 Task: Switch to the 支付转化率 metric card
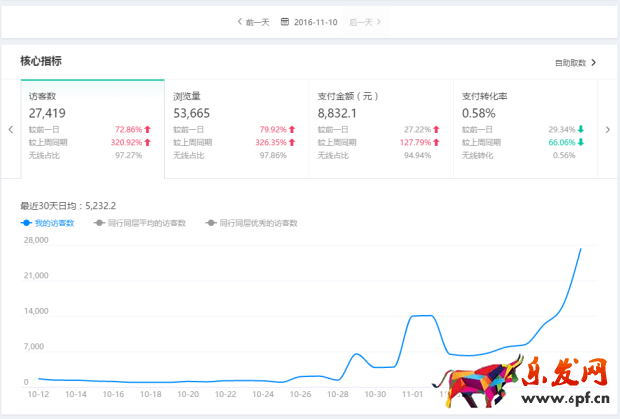pos(523,128)
